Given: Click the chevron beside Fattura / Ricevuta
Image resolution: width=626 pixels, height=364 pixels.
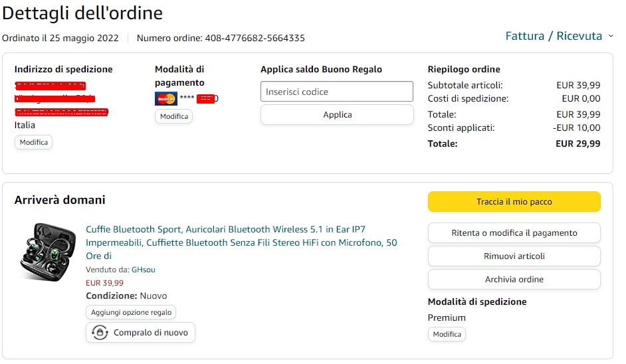Looking at the screenshot, I should tap(611, 37).
